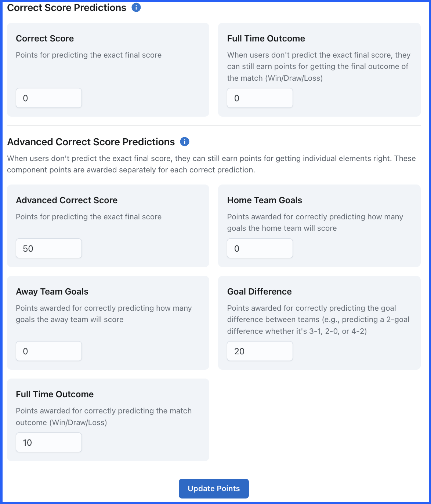
Task: Click the Advanced Correct Score card heading
Action: pos(67,200)
